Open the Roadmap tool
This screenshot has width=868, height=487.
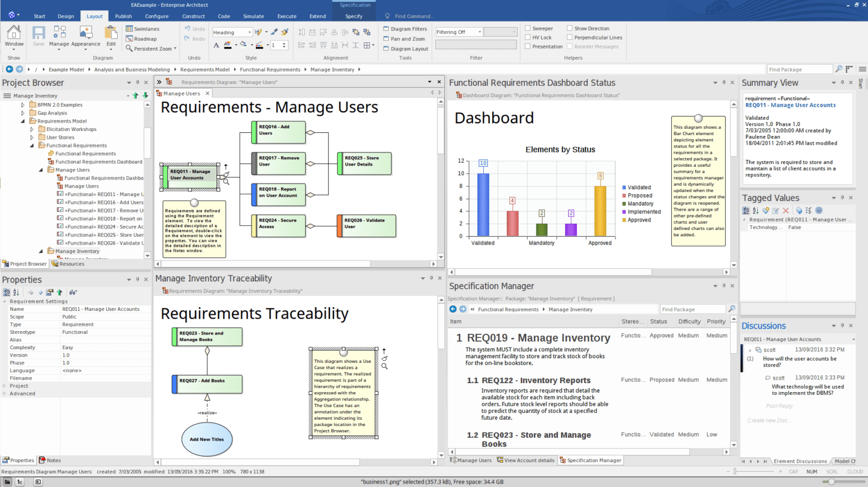129,39
